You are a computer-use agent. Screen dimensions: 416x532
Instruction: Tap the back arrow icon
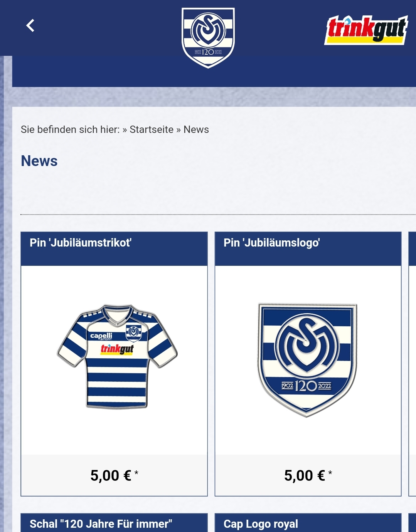(30, 25)
